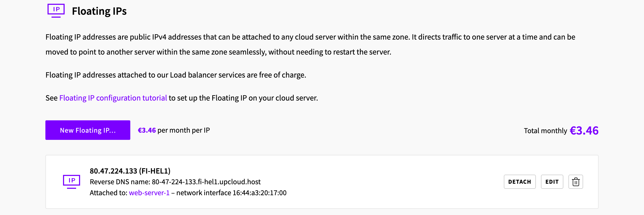Click the Floating IPs header icon
The height and width of the screenshot is (215, 644).
(56, 11)
